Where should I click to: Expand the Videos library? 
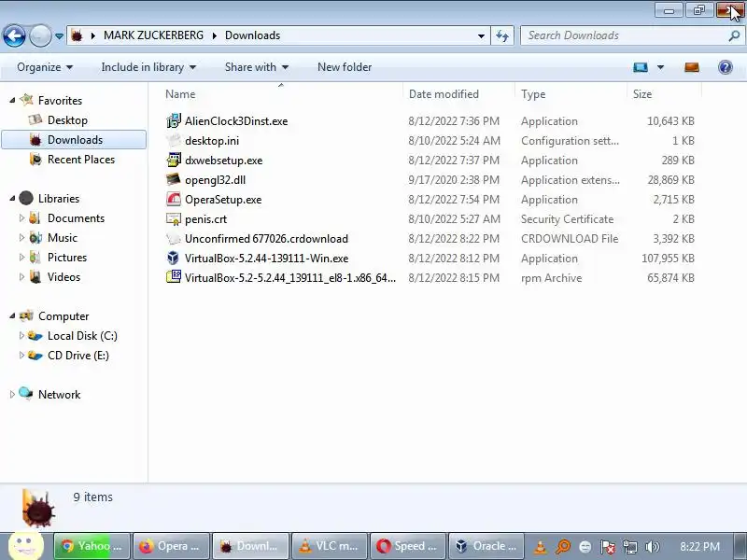pyautogui.click(x=21, y=276)
